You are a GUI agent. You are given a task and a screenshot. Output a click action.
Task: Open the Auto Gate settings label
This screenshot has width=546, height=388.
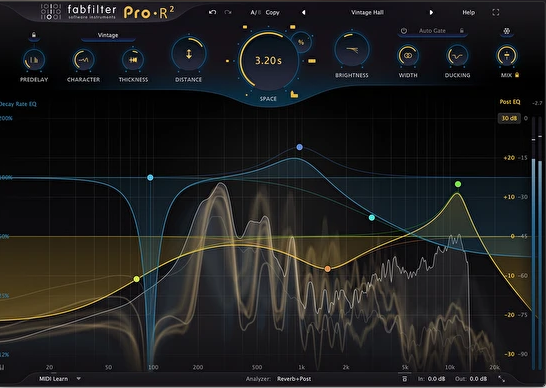point(432,31)
